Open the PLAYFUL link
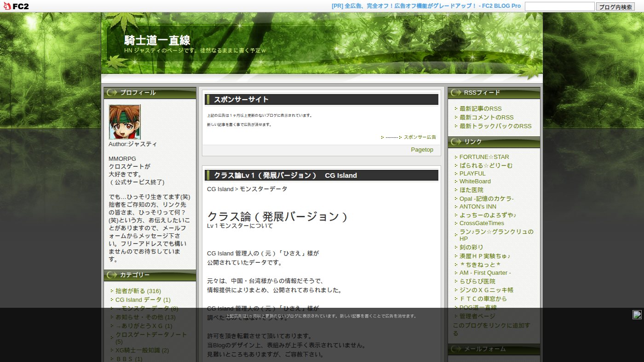Viewport: 644px width, 362px height. pos(472,174)
